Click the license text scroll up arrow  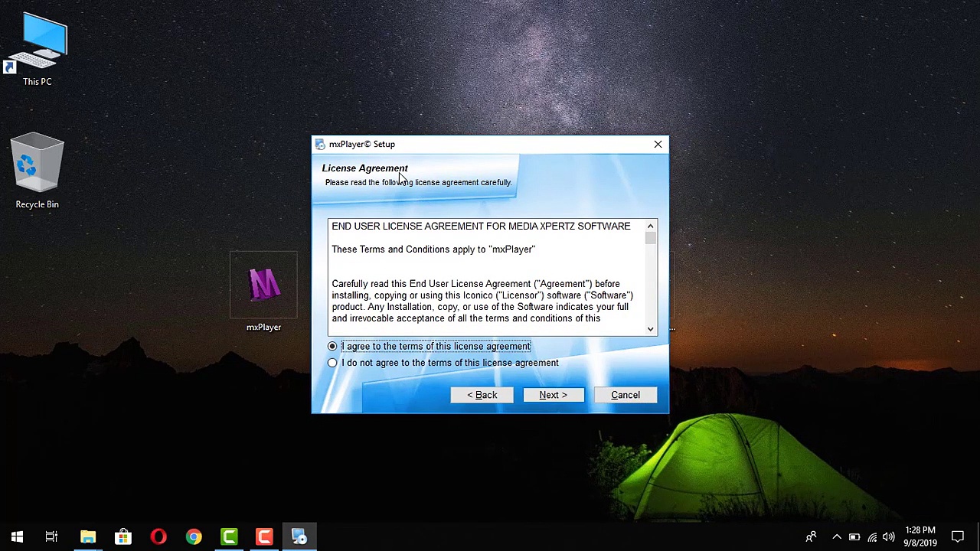[x=650, y=226]
